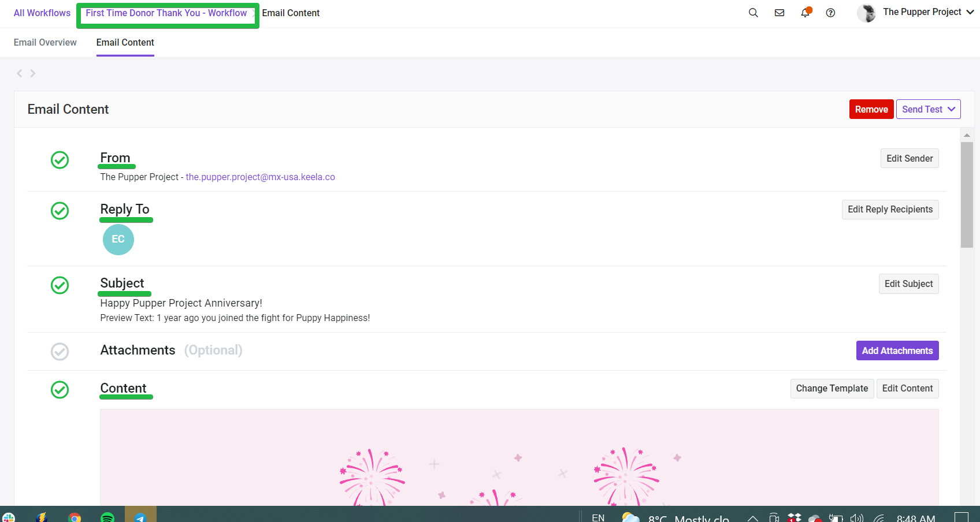Screen dimensions: 980x522
Task: Show hidden system tray icons
Action: coord(752,518)
